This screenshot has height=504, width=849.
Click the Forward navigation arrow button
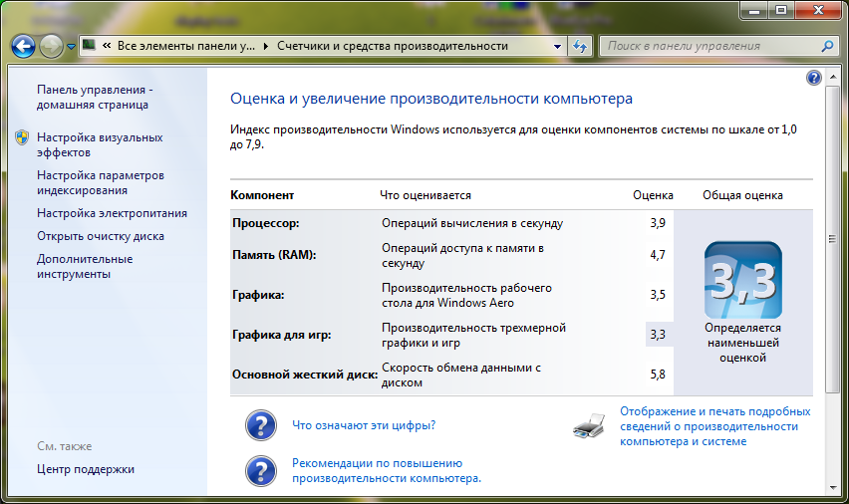pyautogui.click(x=52, y=47)
